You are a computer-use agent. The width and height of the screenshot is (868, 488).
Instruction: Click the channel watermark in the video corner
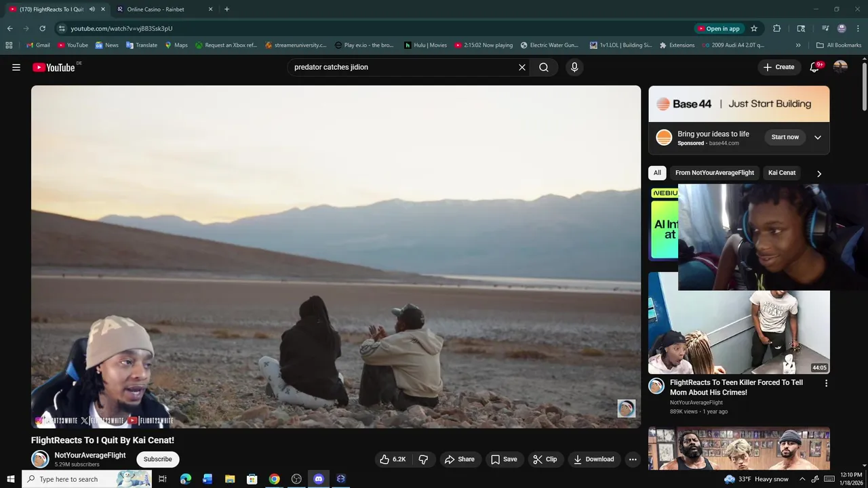(626, 408)
